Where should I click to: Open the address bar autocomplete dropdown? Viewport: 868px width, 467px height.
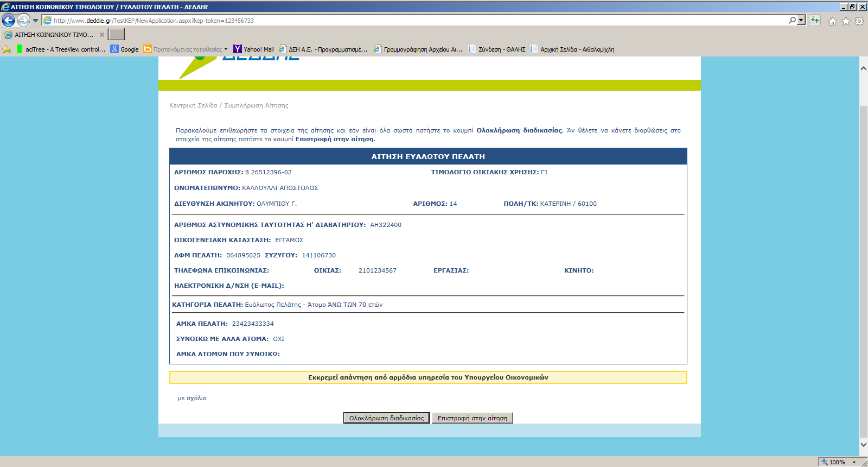801,20
